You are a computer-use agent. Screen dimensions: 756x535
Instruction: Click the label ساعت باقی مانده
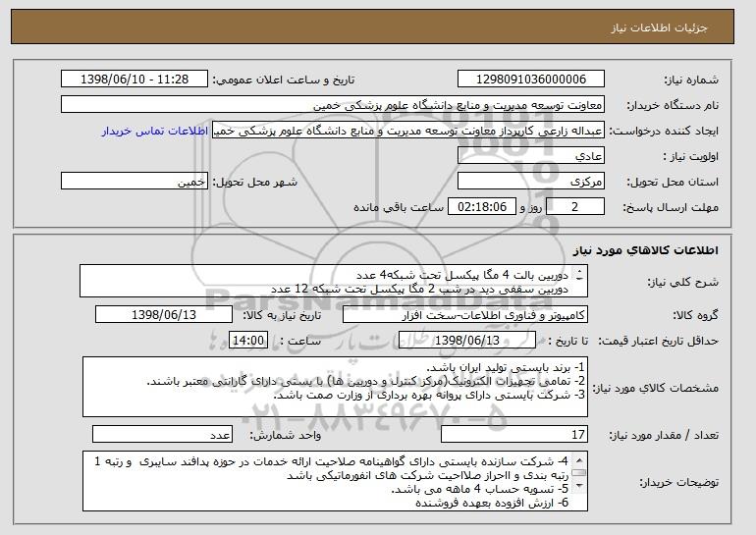(x=399, y=207)
